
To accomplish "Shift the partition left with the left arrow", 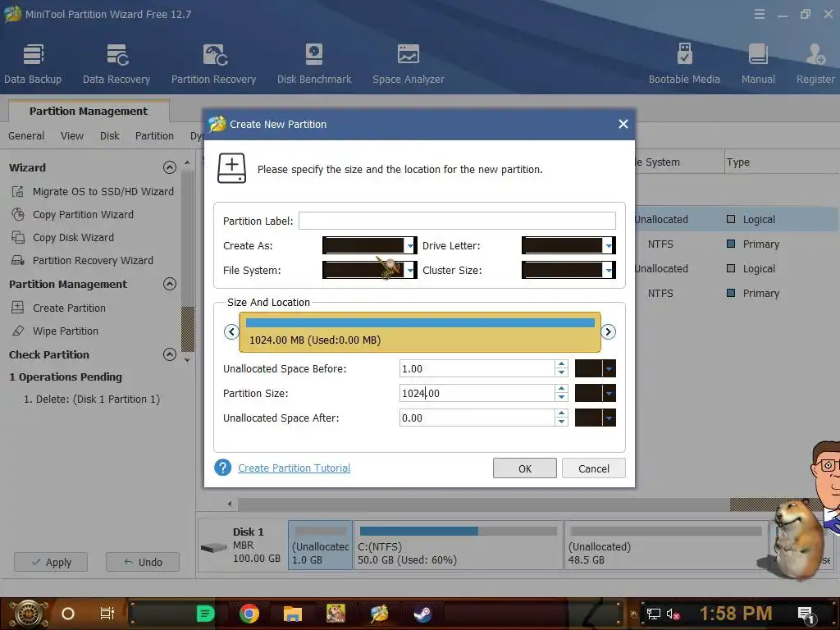I will (x=231, y=331).
